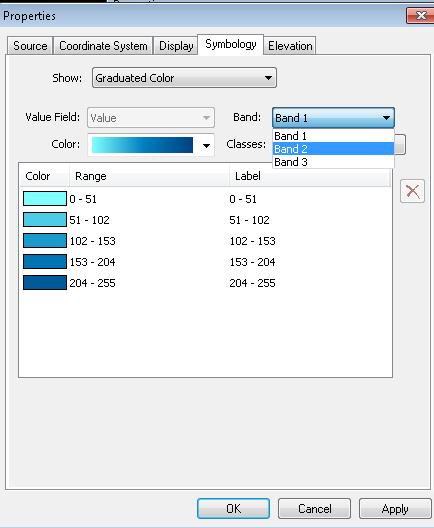Apply the symbology settings

click(x=395, y=508)
